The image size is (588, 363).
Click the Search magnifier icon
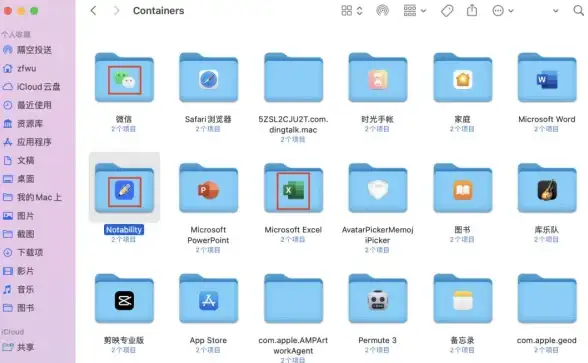coord(579,10)
